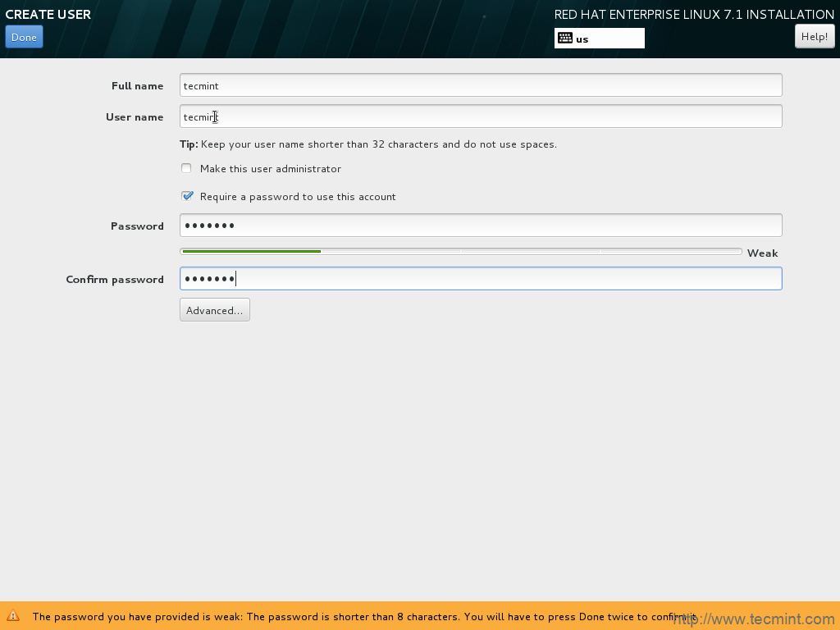Uncheck Require a password to use this account
The height and width of the screenshot is (630, 840).
pyautogui.click(x=186, y=196)
